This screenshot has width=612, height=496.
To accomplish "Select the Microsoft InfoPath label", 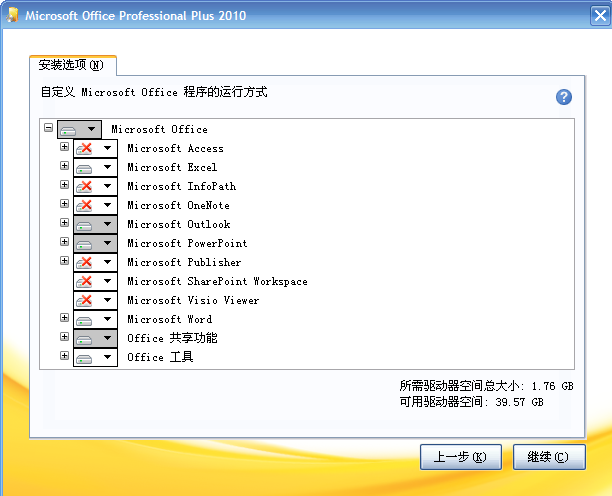I will tap(181, 186).
